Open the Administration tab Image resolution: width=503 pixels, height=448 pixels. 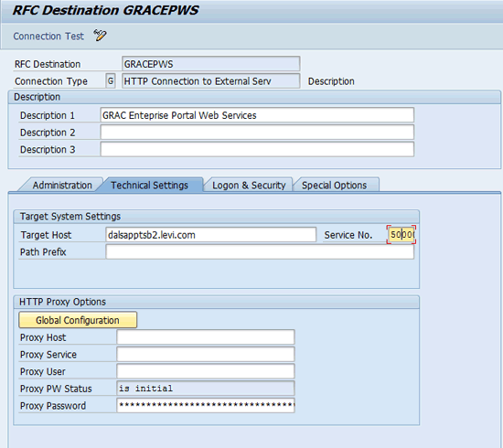coord(62,185)
